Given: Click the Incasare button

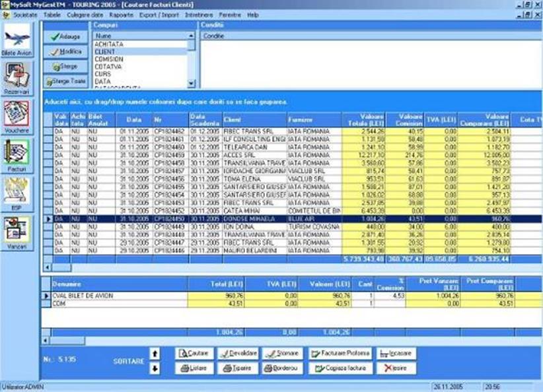Looking at the screenshot, I should tap(396, 354).
